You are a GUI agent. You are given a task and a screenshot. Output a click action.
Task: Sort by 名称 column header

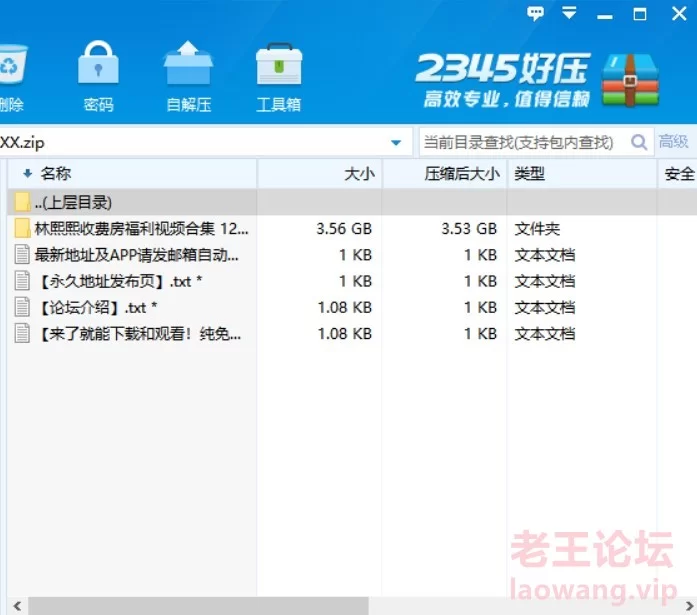pos(132,174)
